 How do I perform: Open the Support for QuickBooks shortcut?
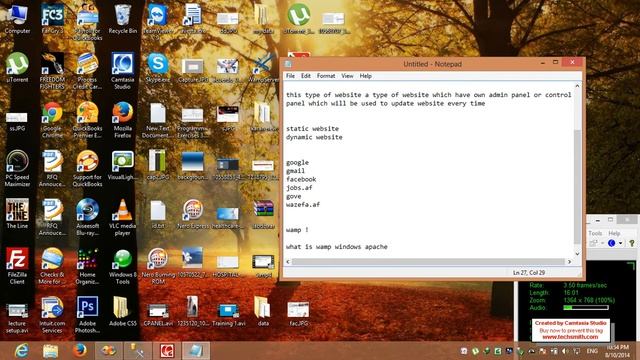pos(87,168)
